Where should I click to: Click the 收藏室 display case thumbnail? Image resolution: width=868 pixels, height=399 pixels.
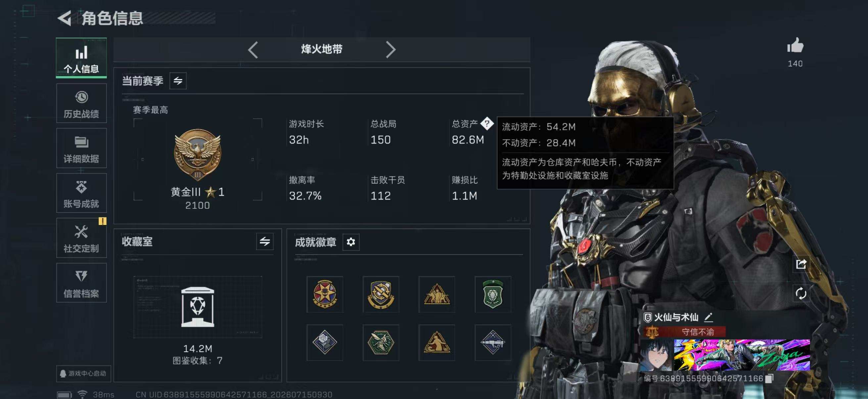point(198,307)
